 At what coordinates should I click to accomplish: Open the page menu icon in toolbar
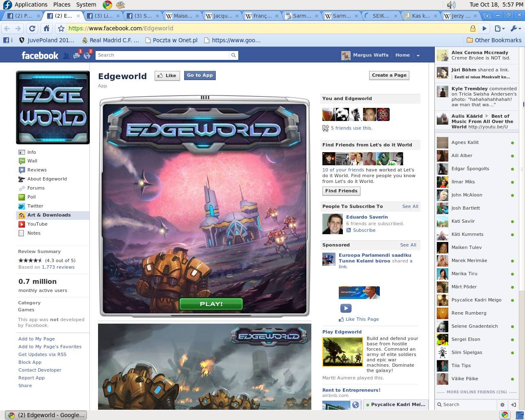(499, 28)
